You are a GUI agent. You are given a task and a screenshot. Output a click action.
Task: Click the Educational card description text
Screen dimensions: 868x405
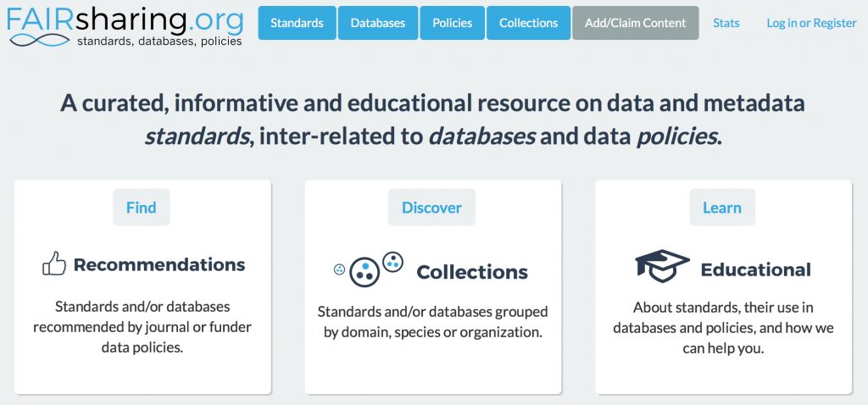(x=723, y=327)
